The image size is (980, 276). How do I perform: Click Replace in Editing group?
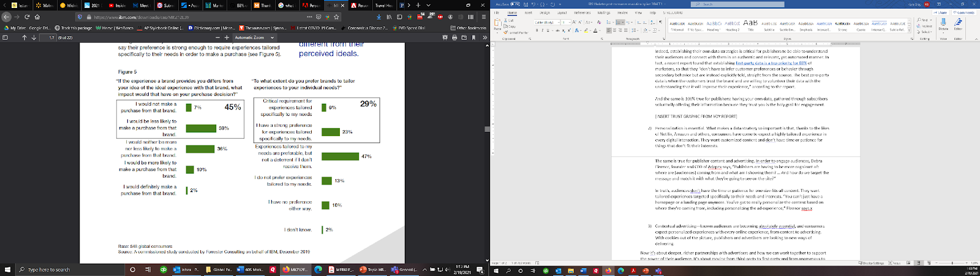coord(924,26)
